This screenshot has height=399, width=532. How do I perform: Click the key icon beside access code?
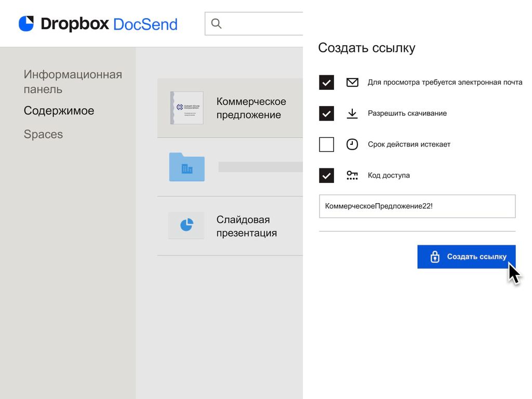[x=352, y=176]
